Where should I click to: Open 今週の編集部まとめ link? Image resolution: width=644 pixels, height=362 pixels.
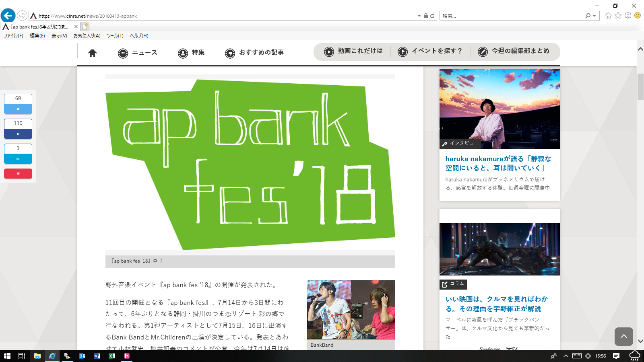pyautogui.click(x=514, y=51)
